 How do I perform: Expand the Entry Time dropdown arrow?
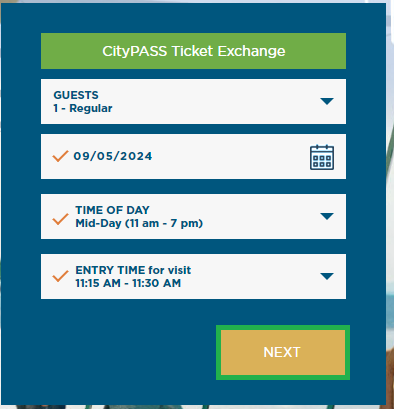pos(327,276)
